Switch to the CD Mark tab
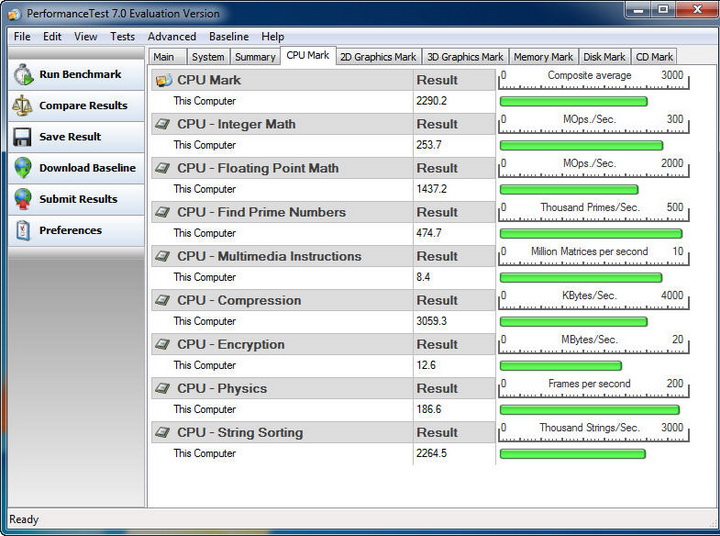Image resolution: width=720 pixels, height=536 pixels. 654,57
